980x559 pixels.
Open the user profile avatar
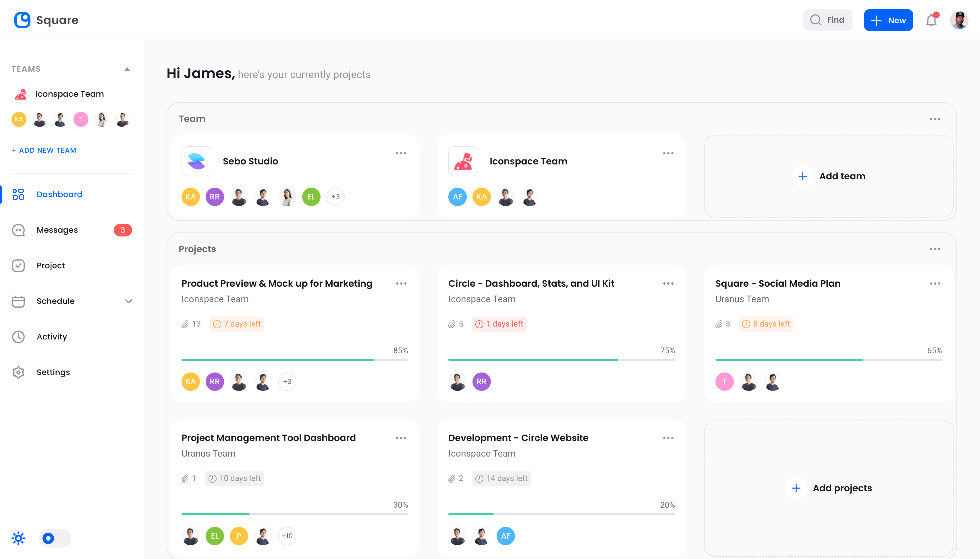pos(959,20)
